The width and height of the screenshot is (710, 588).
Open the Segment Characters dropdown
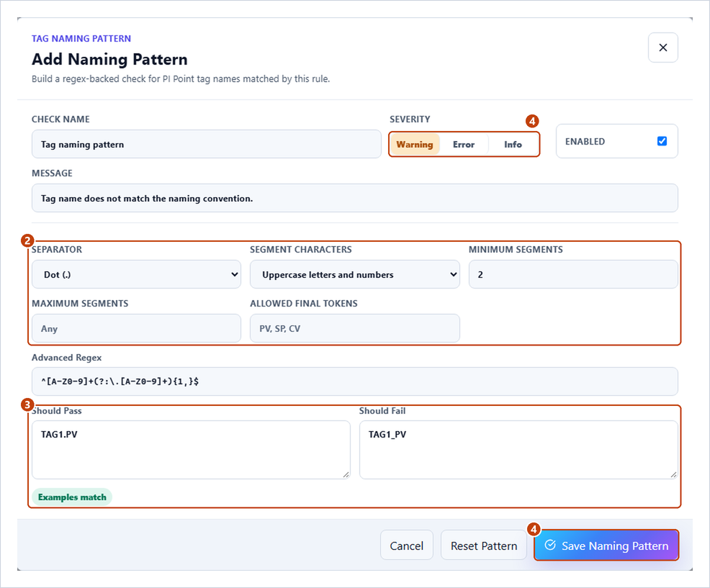[x=354, y=274]
